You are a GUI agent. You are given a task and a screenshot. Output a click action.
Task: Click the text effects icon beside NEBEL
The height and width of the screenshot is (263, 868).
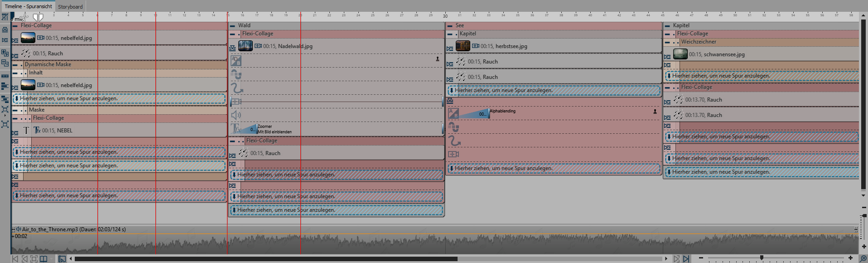(x=37, y=131)
